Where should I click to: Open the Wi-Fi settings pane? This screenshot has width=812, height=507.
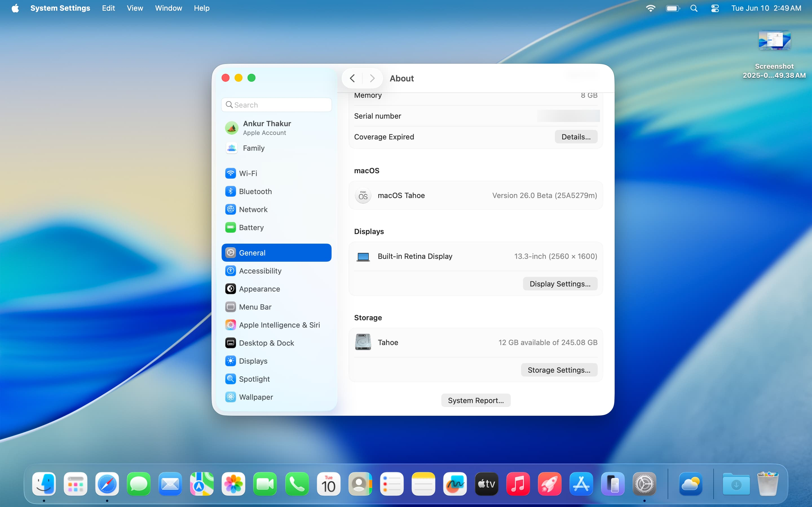248,173
